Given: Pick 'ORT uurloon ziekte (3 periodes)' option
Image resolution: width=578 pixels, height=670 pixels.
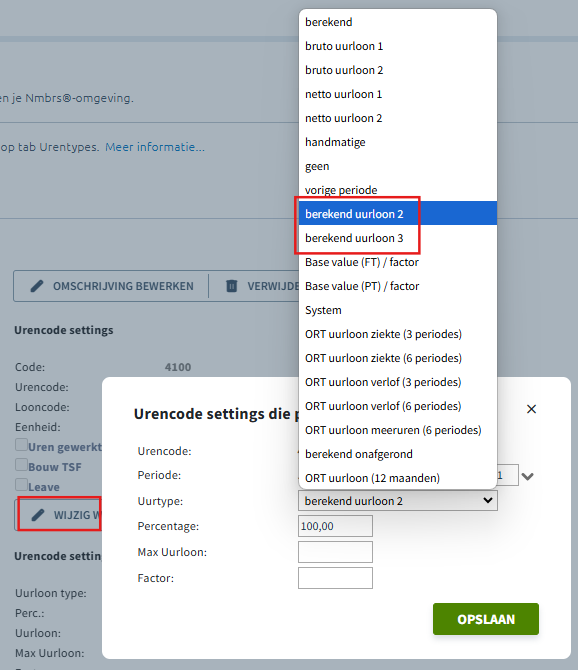Looking at the screenshot, I should (x=398, y=334).
